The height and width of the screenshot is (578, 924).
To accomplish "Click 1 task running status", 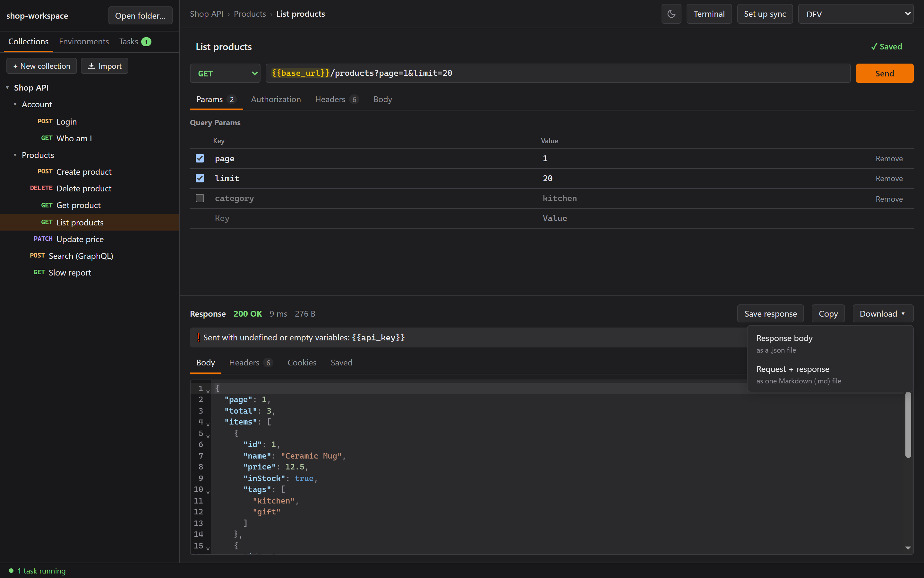I will [x=38, y=570].
